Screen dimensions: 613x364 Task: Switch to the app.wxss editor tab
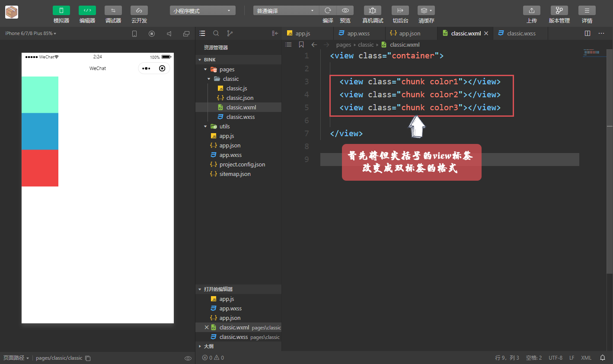[x=359, y=33]
